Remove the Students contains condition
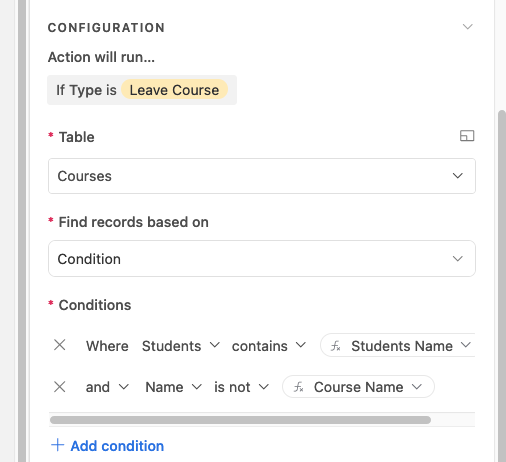Screen dimensions: 506x462 pos(60,345)
